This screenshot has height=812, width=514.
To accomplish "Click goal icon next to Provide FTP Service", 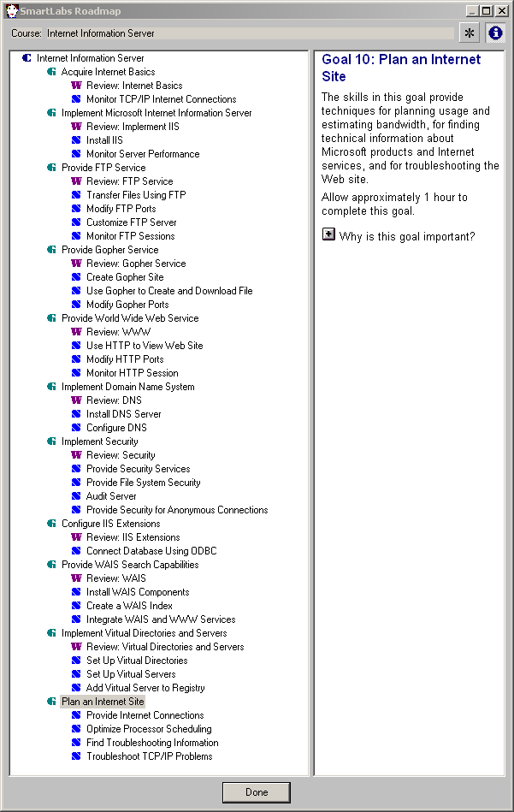I will pos(51,167).
